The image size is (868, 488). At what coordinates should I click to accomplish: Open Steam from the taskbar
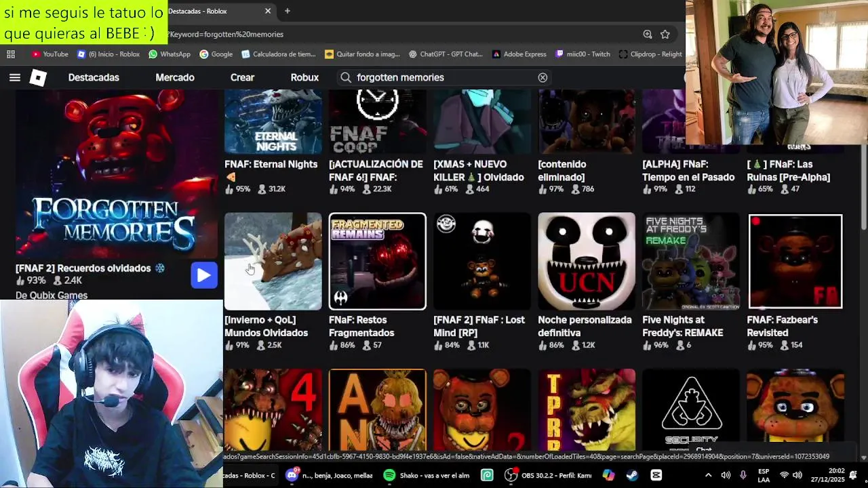[x=632, y=475]
